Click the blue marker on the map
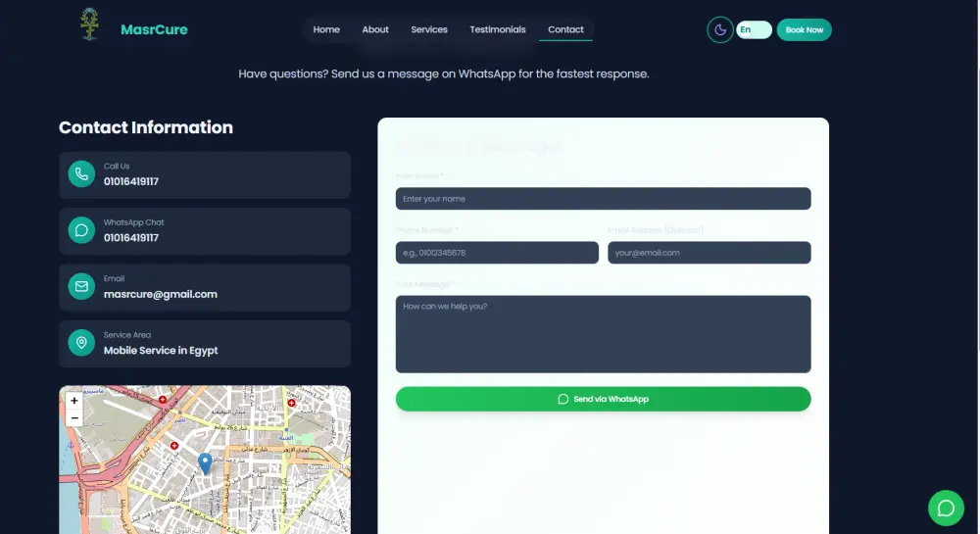The height and width of the screenshot is (534, 980). [205, 463]
